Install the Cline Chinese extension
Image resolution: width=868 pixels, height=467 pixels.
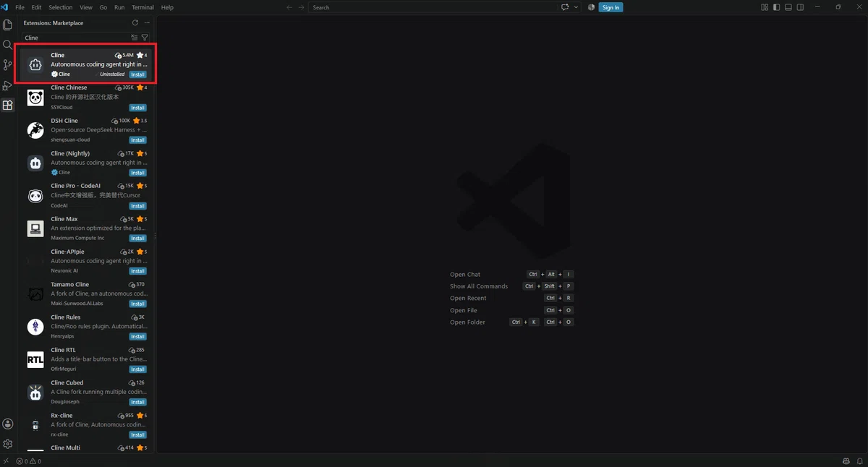coord(137,108)
